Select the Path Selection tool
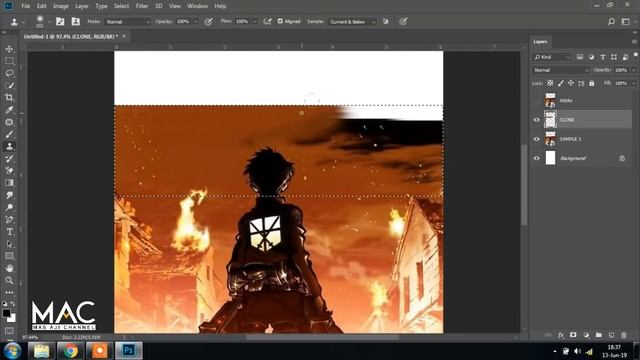The width and height of the screenshot is (640, 360). (9, 244)
